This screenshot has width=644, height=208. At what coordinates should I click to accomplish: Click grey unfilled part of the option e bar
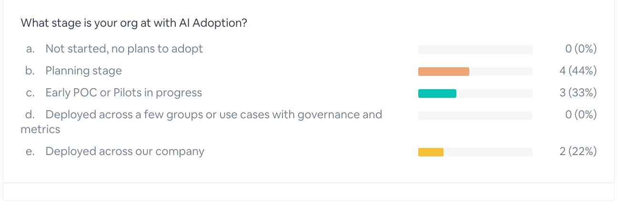click(488, 152)
